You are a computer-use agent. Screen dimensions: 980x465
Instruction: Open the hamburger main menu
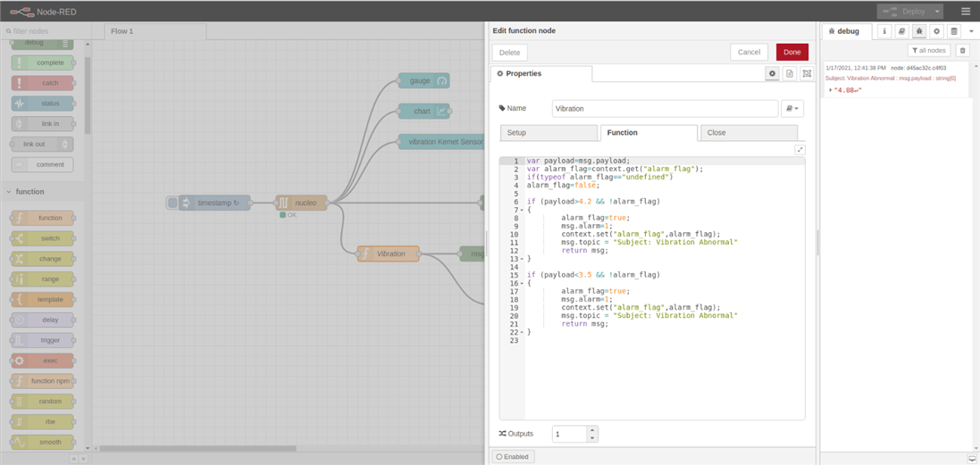coord(965,12)
